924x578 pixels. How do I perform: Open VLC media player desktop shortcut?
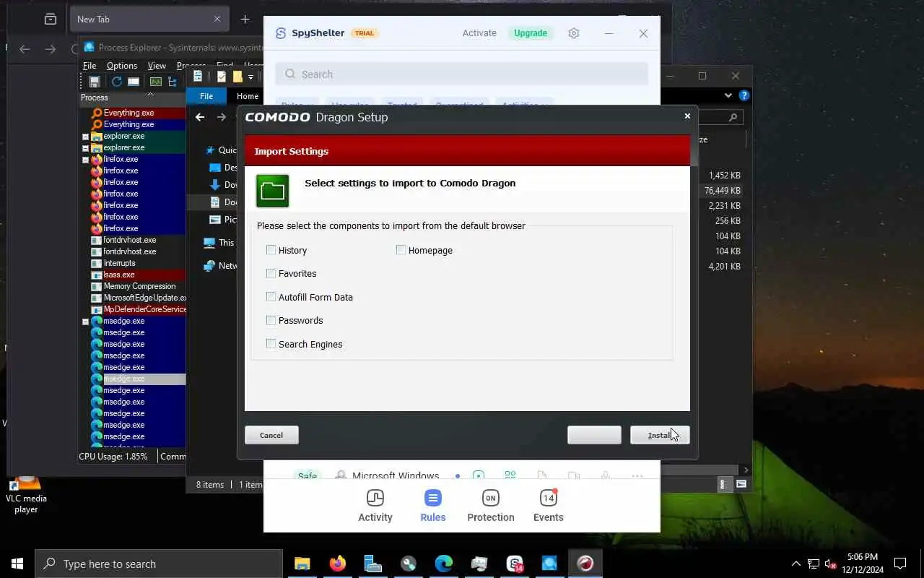point(26,493)
